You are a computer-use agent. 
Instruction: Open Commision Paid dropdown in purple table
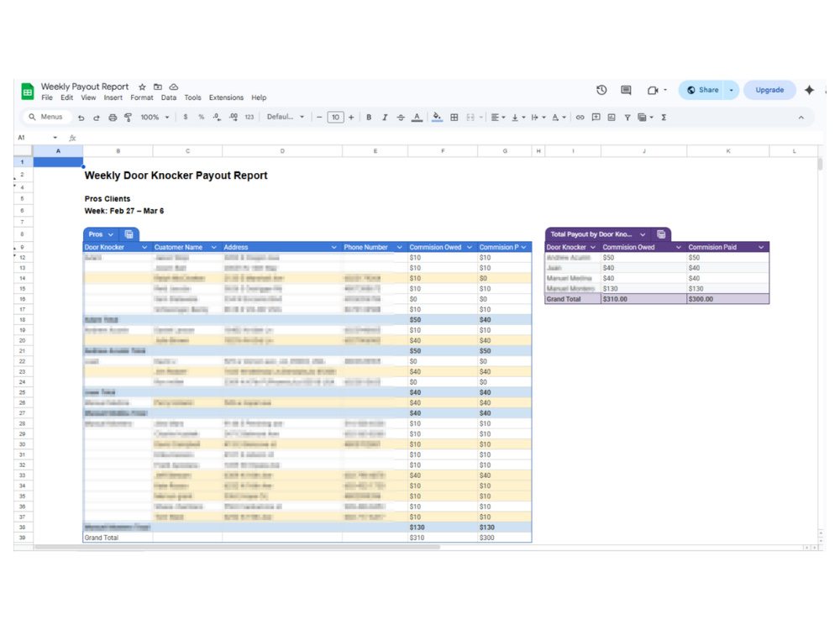761,248
